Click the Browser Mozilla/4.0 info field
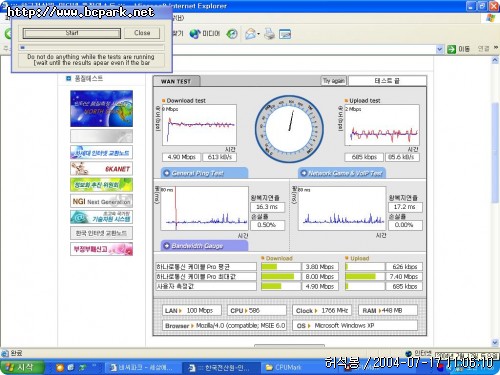 point(224,325)
